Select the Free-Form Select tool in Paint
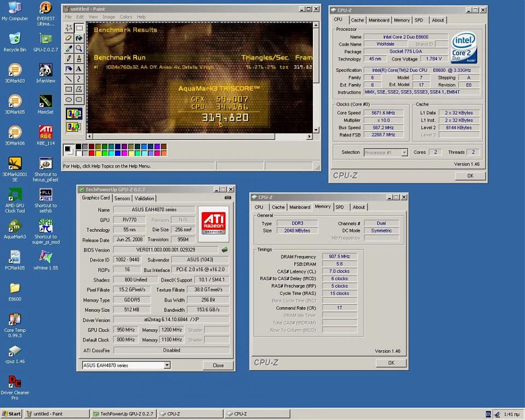 point(69,28)
